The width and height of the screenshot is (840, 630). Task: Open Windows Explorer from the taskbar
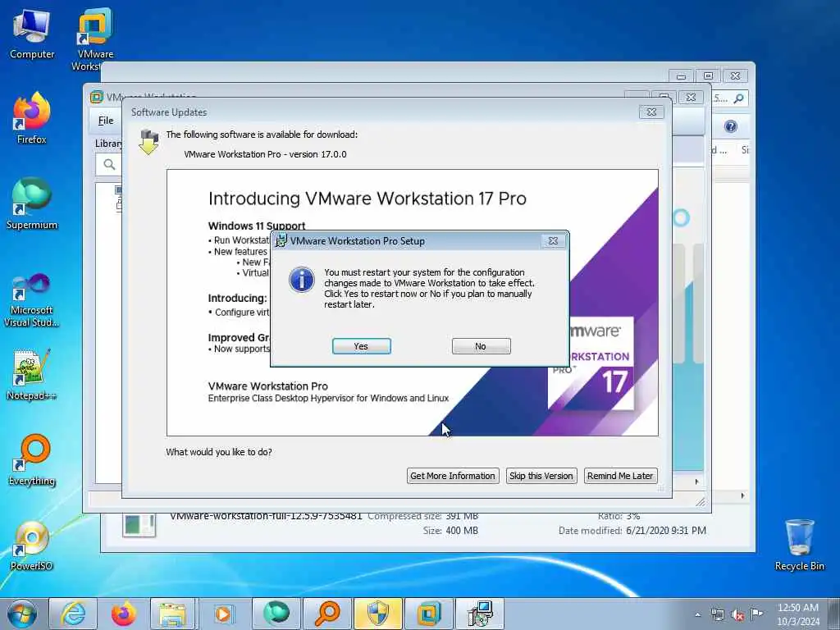pos(172,614)
